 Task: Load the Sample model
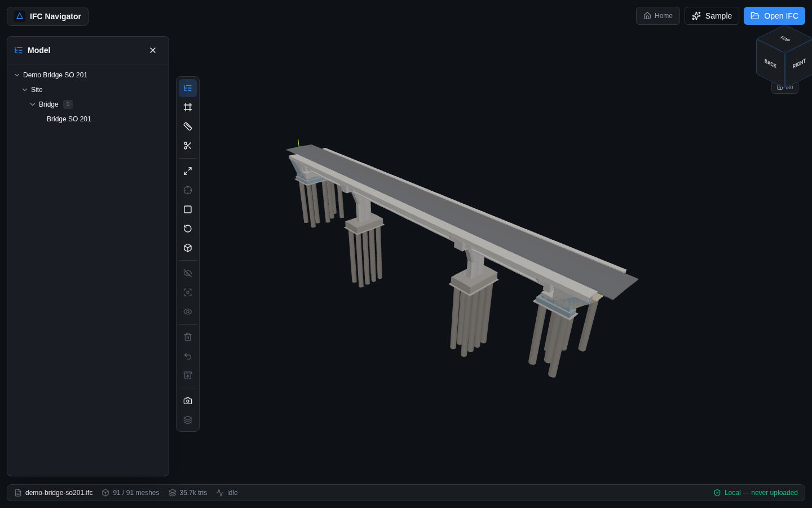[x=712, y=16]
